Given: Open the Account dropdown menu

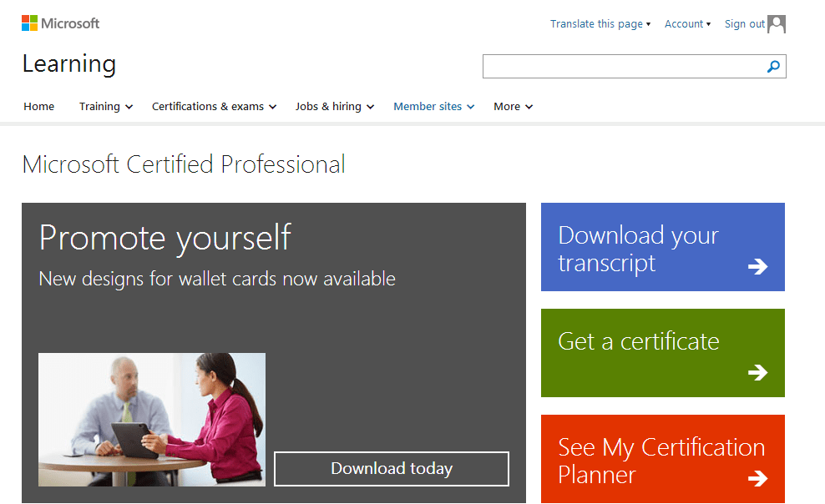Looking at the screenshot, I should tap(687, 24).
